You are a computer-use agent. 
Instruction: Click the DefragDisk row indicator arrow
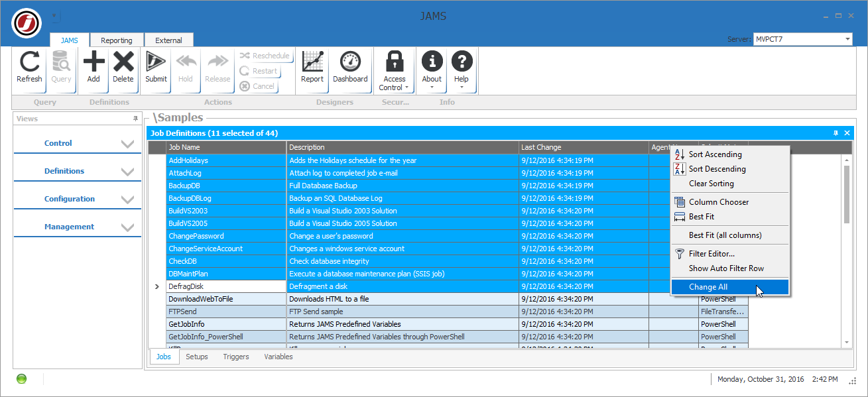pos(157,286)
